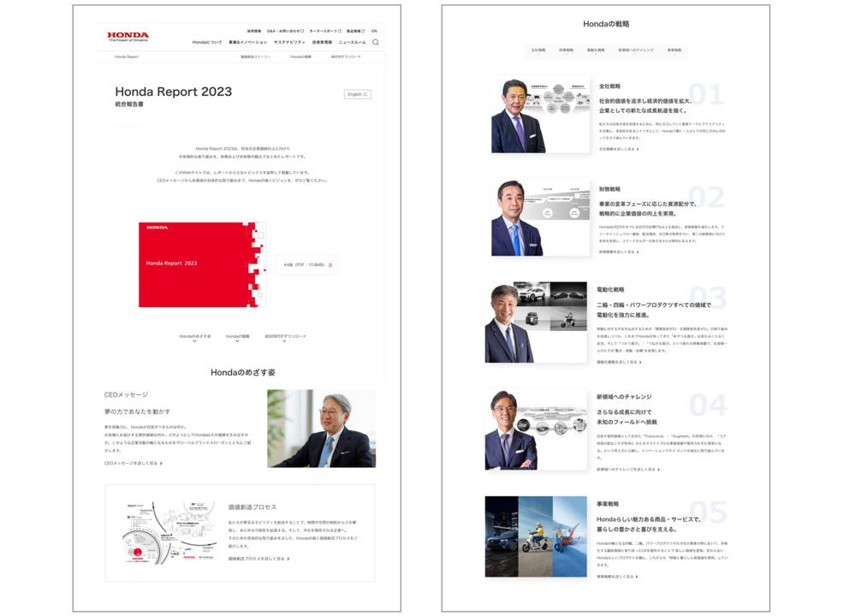The image size is (844, 616).
Task: Jump down to 統合報告書PDFダウンロード anchor
Action: click(285, 337)
